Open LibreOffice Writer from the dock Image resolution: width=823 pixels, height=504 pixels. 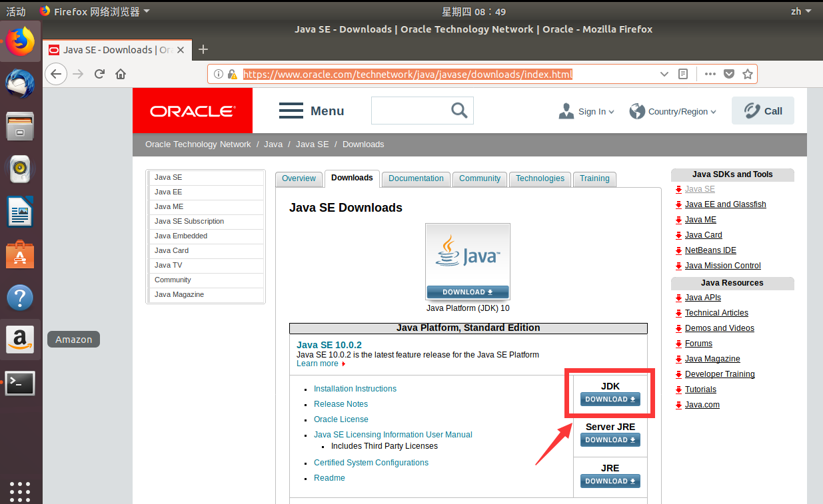[x=20, y=212]
